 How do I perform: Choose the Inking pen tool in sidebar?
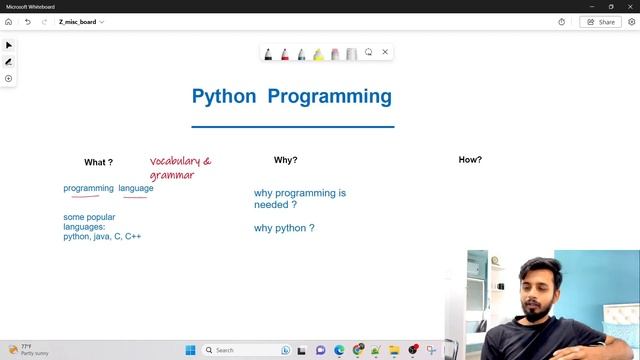9,62
